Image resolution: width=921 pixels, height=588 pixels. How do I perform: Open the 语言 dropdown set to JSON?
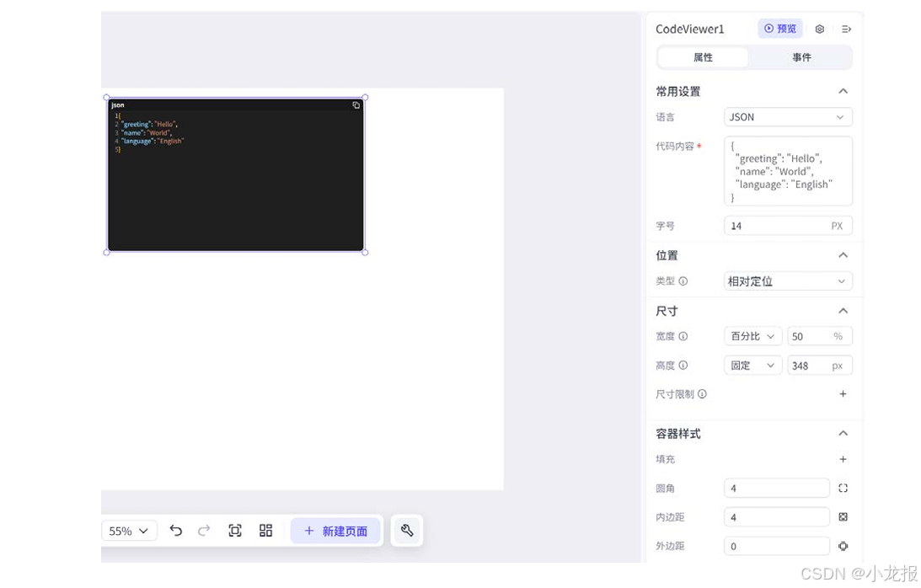787,116
